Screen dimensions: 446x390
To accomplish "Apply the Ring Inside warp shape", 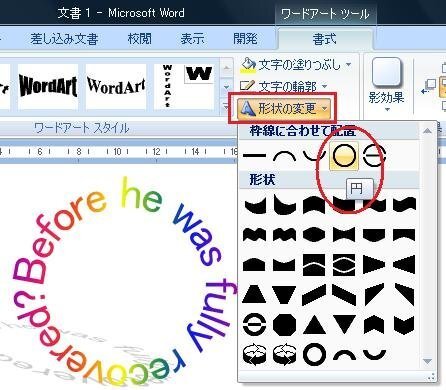I will [254, 354].
